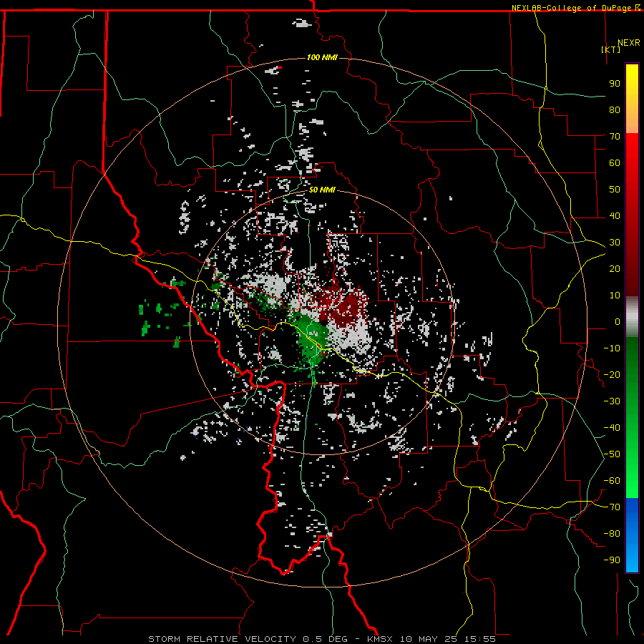644x644 pixels.
Task: Click the 90 value on the velocity scale
Action: tap(615, 84)
